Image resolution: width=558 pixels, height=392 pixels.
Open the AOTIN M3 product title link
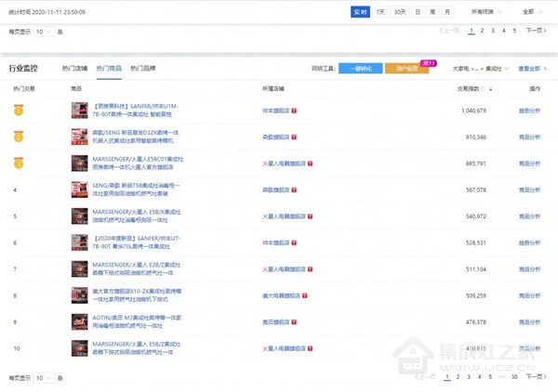pyautogui.click(x=137, y=321)
